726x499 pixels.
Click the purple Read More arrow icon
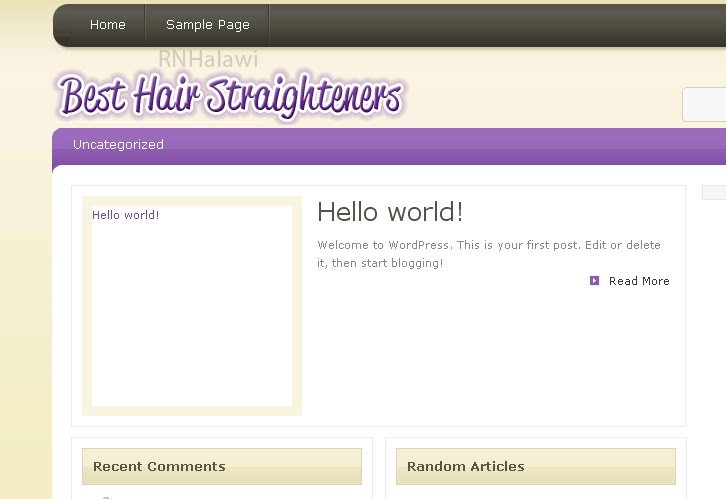coord(595,281)
